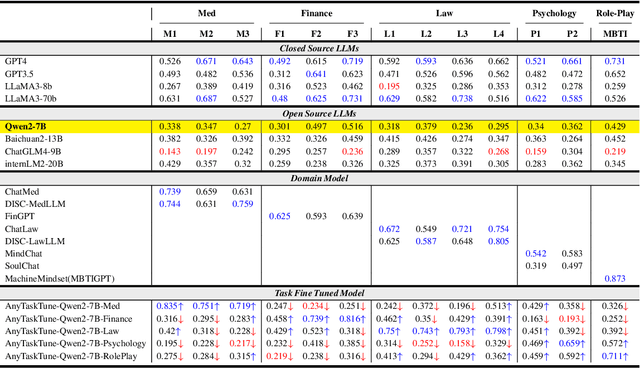
Task: Click the blue 0.671 value in GPT4 row
Action: click(x=206, y=61)
